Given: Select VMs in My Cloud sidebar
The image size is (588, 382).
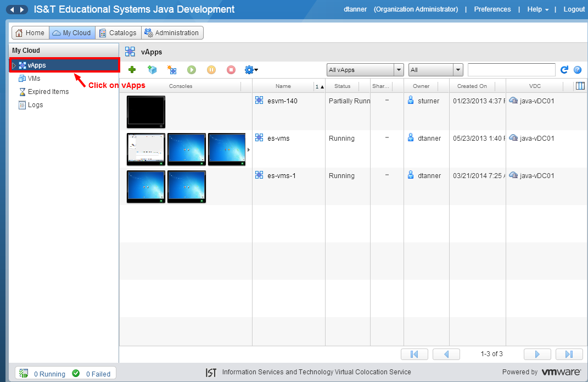Looking at the screenshot, I should point(34,79).
